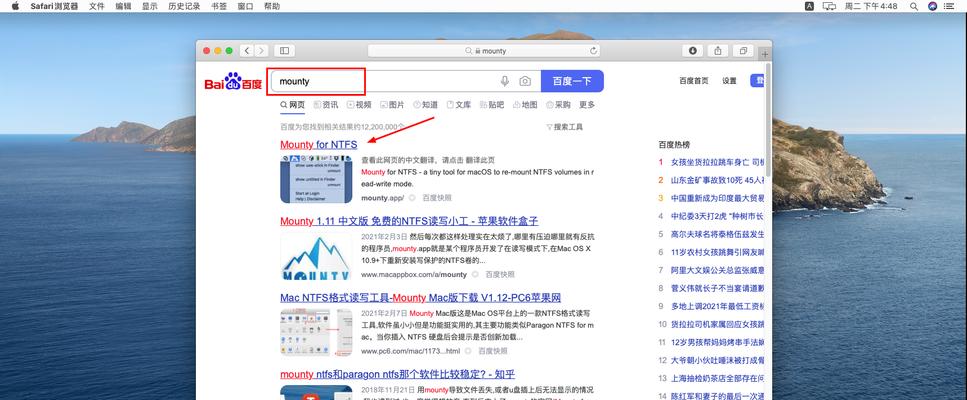
Task: Open image search with camera icon
Action: click(525, 81)
